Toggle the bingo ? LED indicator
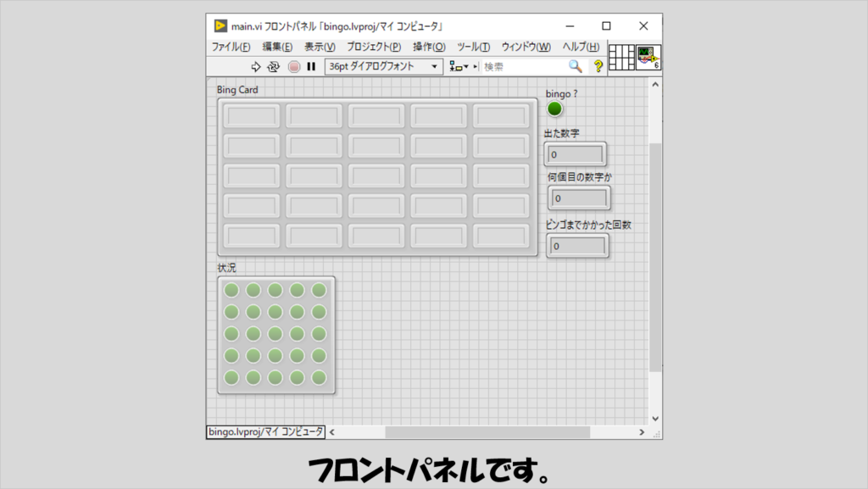 pos(554,108)
